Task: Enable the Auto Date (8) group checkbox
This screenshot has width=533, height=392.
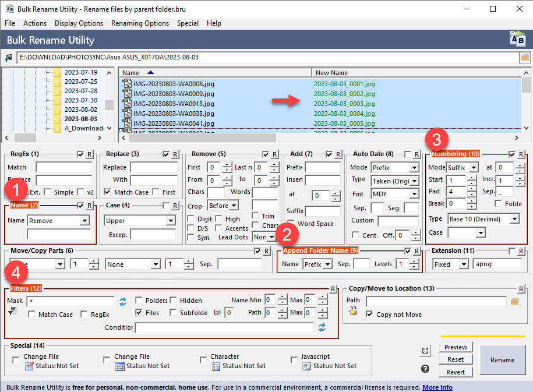Action: coord(408,154)
